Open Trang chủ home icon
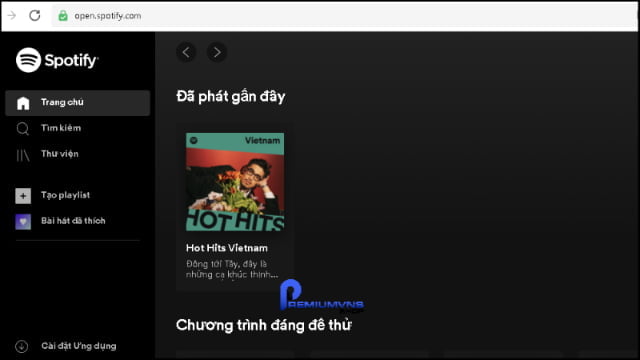Viewport: 640px width, 360px height. click(x=23, y=103)
